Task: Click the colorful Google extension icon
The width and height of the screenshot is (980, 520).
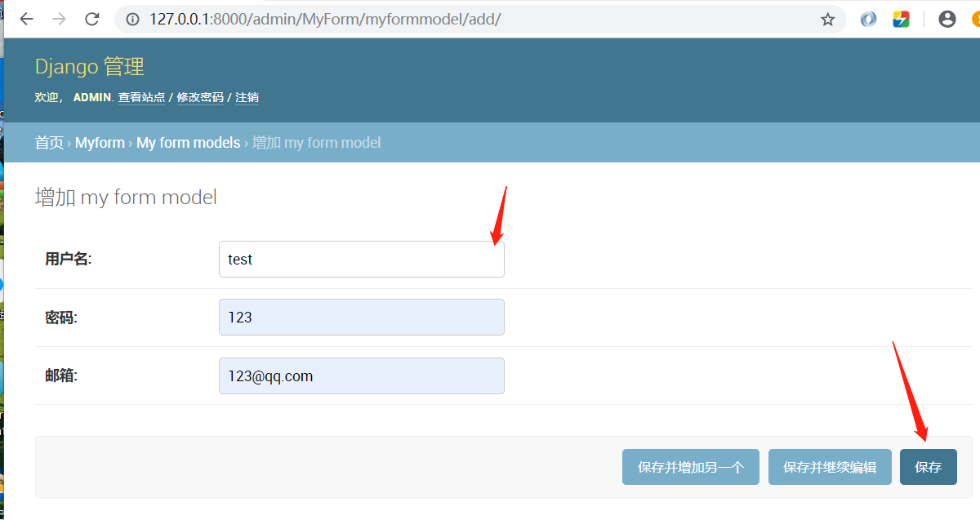Action: coord(901,18)
